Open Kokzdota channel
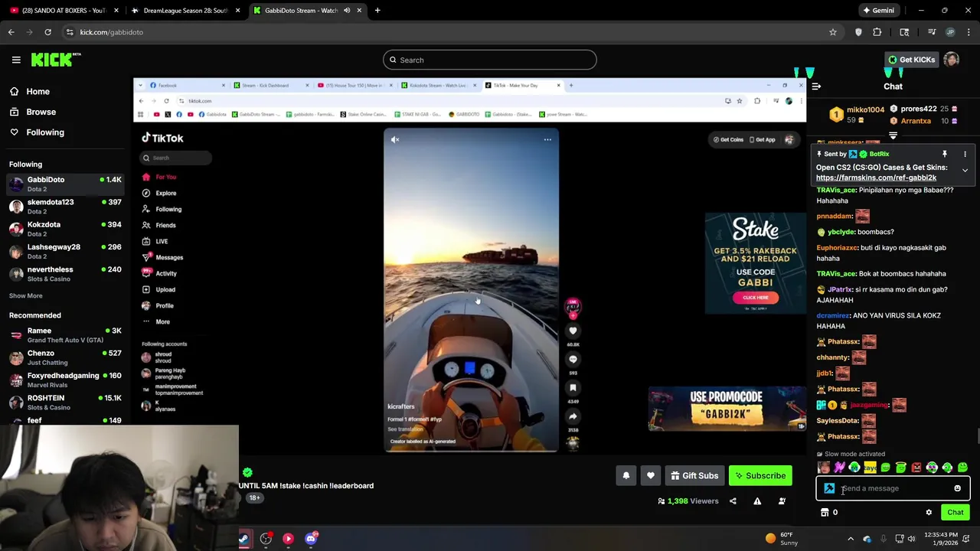 point(65,229)
